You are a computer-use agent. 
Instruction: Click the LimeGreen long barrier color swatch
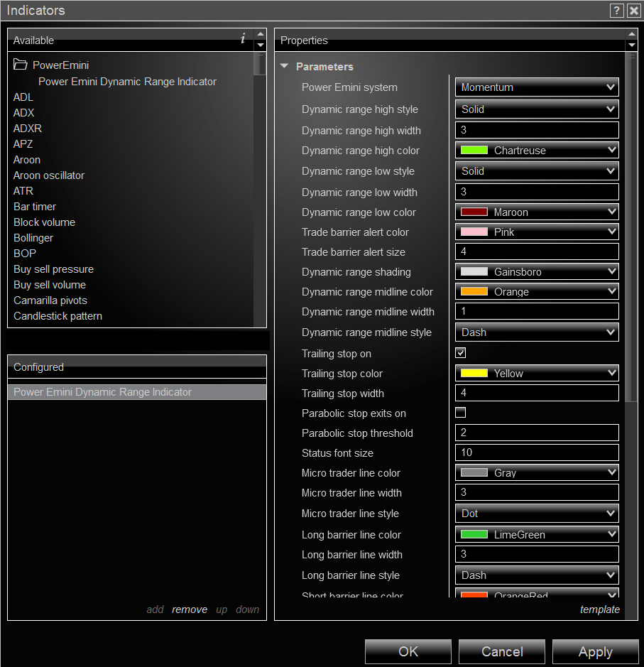pos(474,534)
